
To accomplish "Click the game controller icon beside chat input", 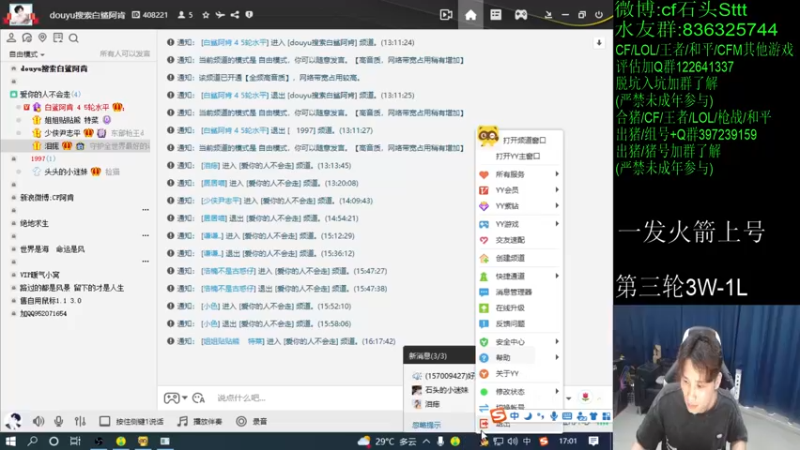I will pos(171,397).
